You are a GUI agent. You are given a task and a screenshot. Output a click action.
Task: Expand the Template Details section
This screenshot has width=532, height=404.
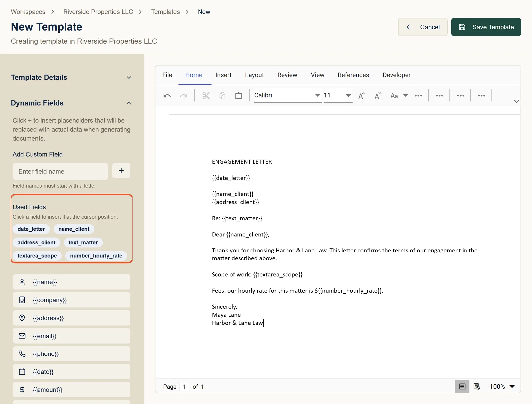click(x=129, y=78)
